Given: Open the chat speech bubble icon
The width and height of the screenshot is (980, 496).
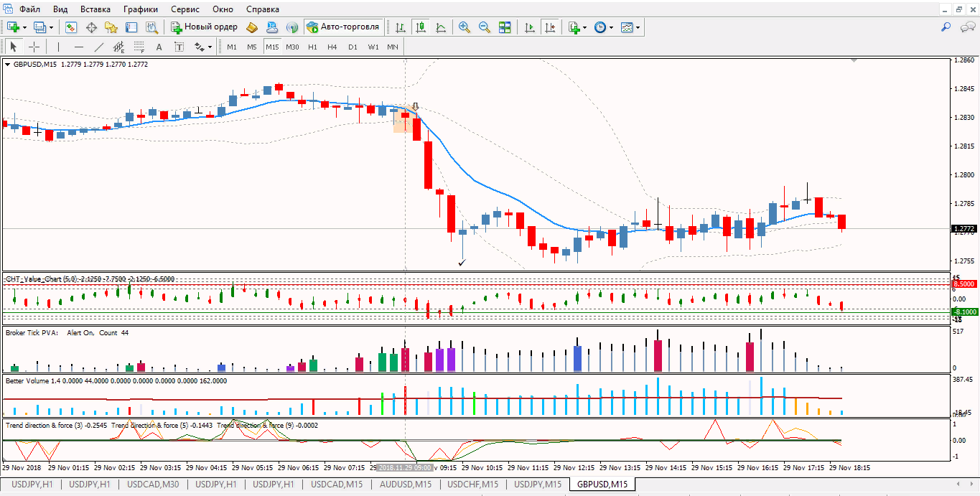Looking at the screenshot, I should pos(966,27).
